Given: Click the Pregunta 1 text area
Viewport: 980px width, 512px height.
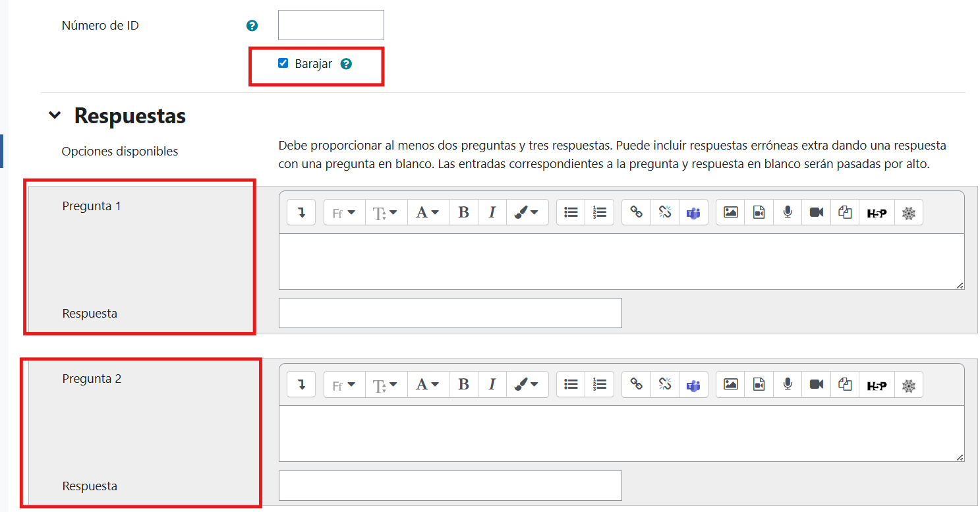Looking at the screenshot, I should coord(621,262).
